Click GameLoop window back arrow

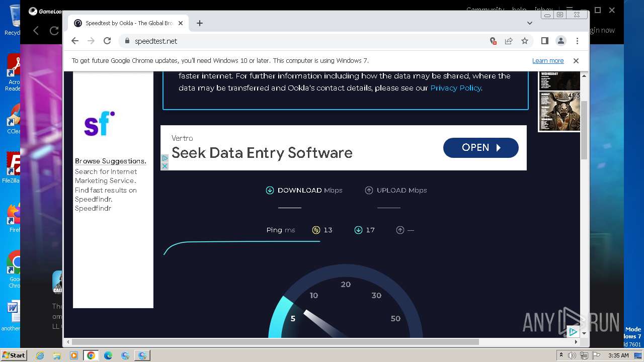36,31
